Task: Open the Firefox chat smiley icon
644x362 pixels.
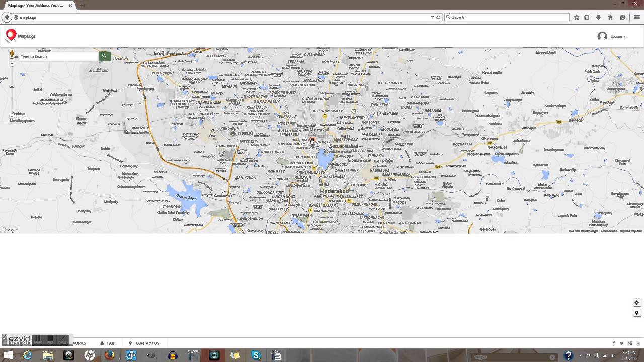Action: (622, 17)
